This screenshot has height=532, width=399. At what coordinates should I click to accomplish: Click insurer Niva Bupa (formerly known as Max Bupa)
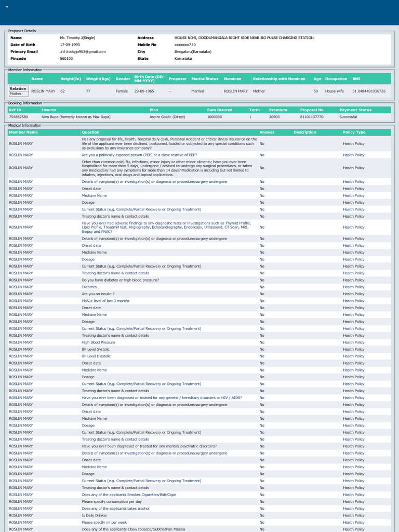tap(76, 117)
